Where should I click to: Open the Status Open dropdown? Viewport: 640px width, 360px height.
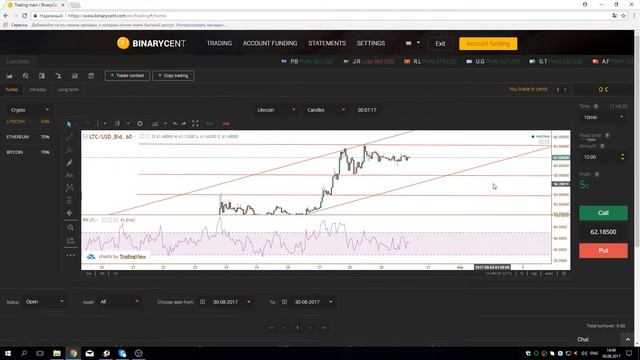coord(44,302)
